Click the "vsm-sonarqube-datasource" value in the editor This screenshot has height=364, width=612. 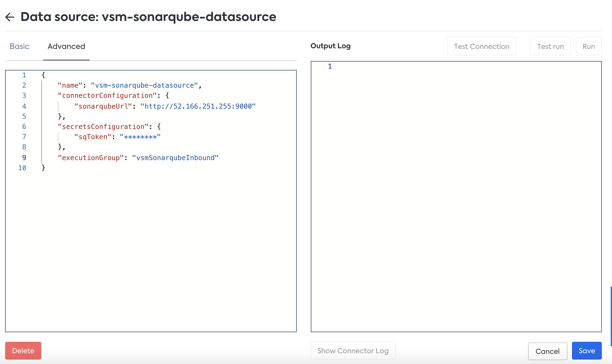tap(145, 85)
